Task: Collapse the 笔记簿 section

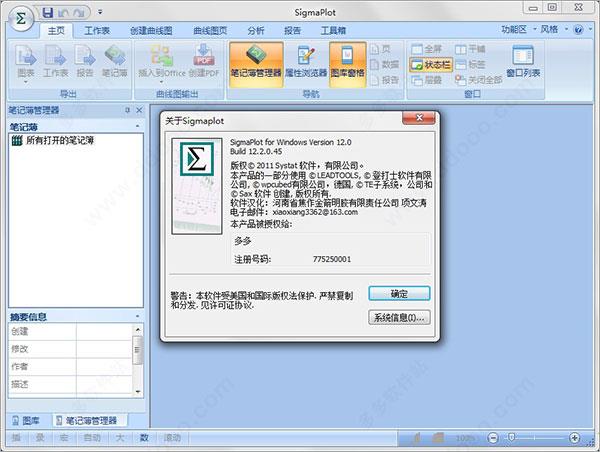Action: tap(138, 126)
